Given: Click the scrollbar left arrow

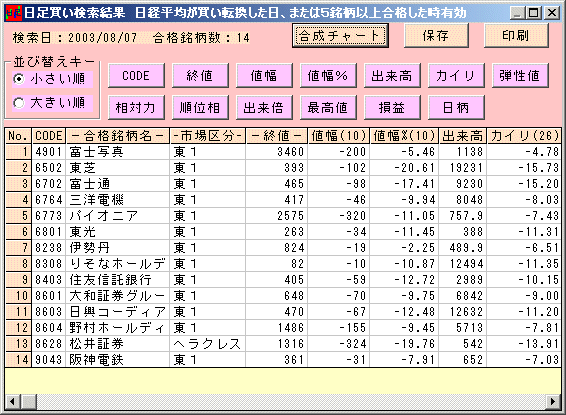Looking at the screenshot, I should (x=13, y=402).
